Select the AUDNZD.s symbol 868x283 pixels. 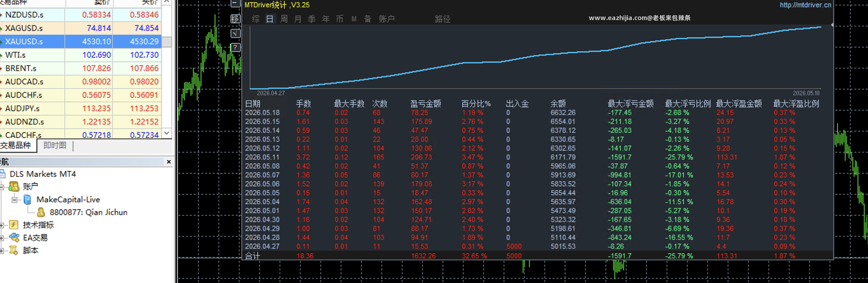(24, 121)
